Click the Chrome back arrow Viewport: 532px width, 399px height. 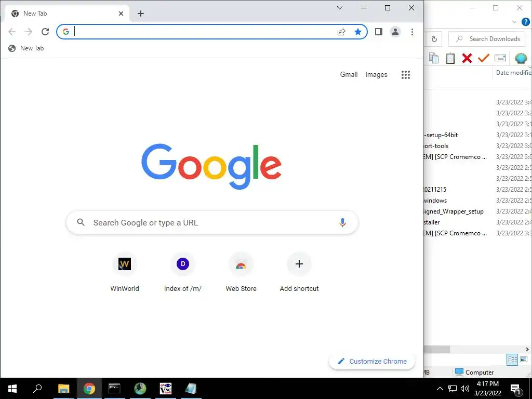point(12,32)
